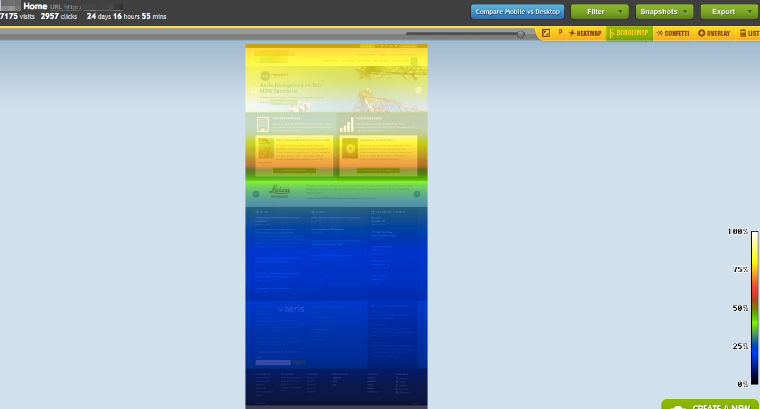Click the small P icon in yellow bar
Screen dimensions: 760x409
point(560,32)
